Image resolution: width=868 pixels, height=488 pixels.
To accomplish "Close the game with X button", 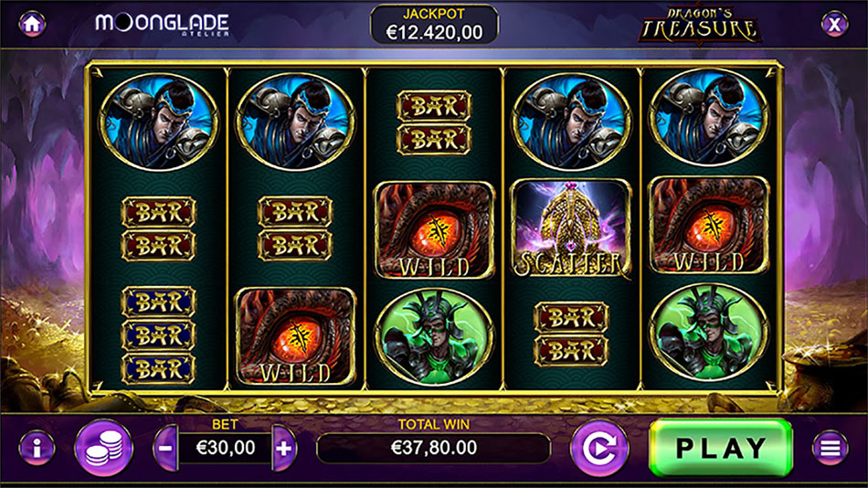I will point(834,24).
